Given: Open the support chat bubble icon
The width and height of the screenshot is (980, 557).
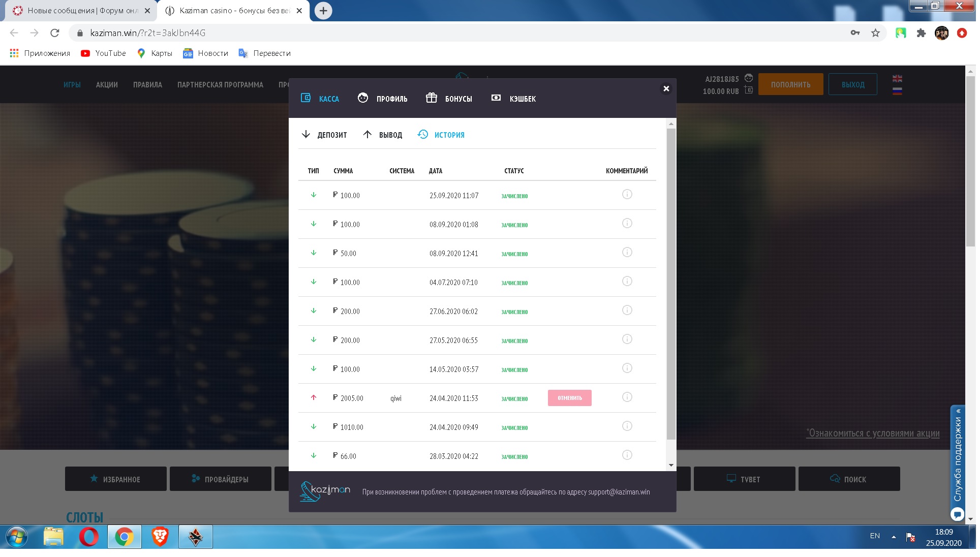Looking at the screenshot, I should click(957, 515).
